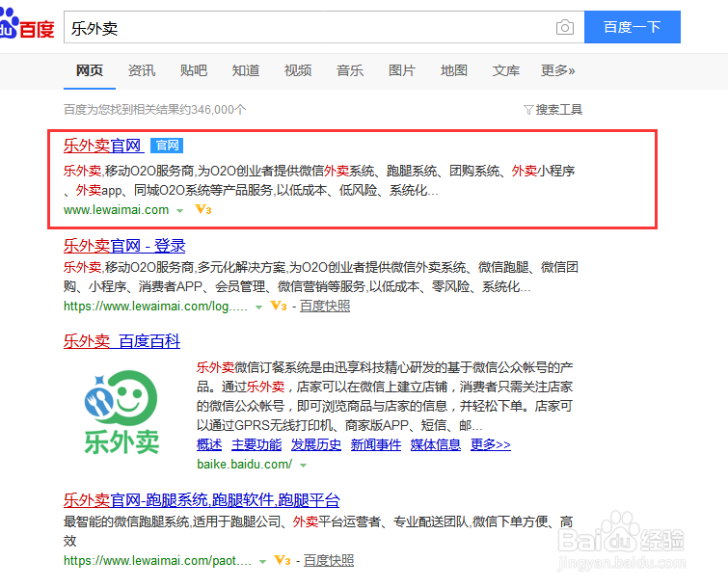
Task: Open the 媒体信息 baike section link
Action: click(x=436, y=444)
